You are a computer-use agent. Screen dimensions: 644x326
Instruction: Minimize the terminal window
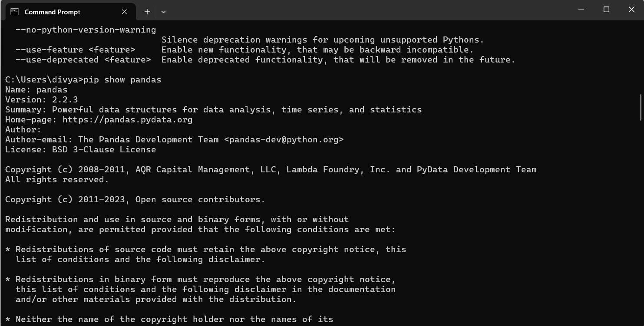pos(581,10)
